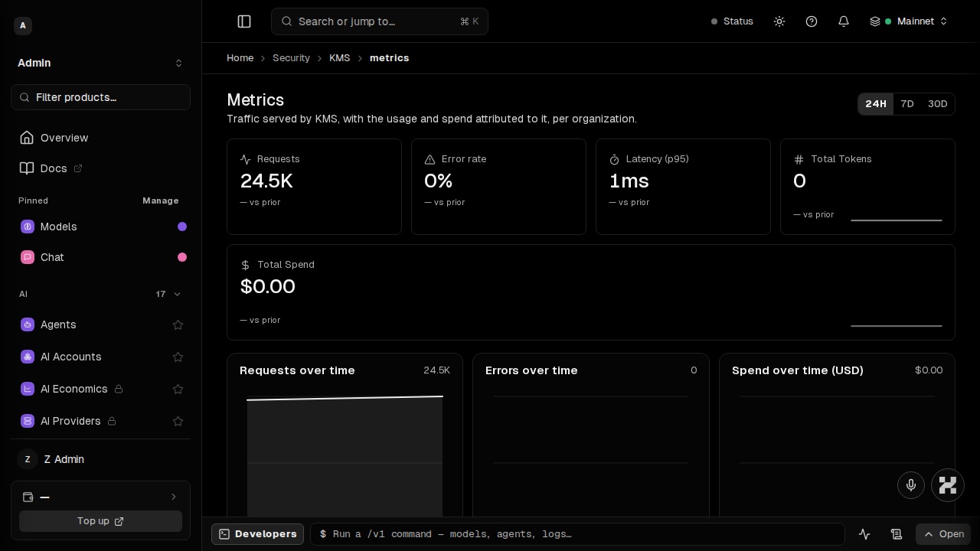Click the Chat pink status dot
This screenshot has width=980, height=551.
[x=182, y=257]
